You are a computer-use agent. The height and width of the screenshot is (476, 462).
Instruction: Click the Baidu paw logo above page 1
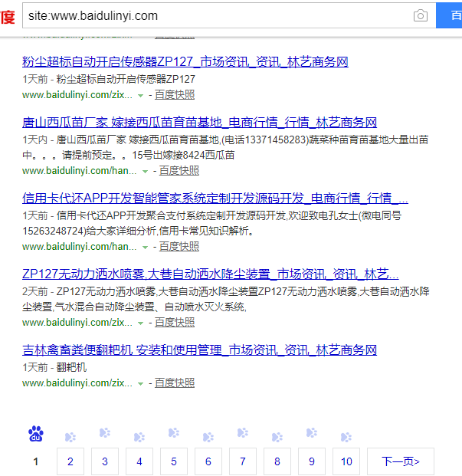coord(36,434)
